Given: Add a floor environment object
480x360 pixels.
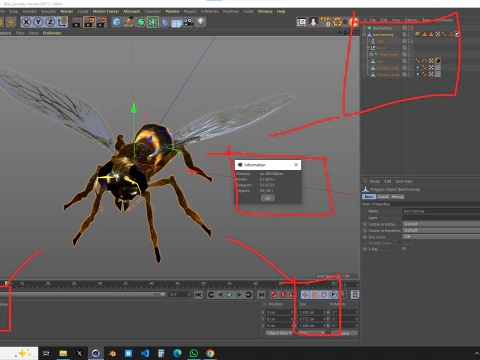Looking at the screenshot, I should coord(177,23).
